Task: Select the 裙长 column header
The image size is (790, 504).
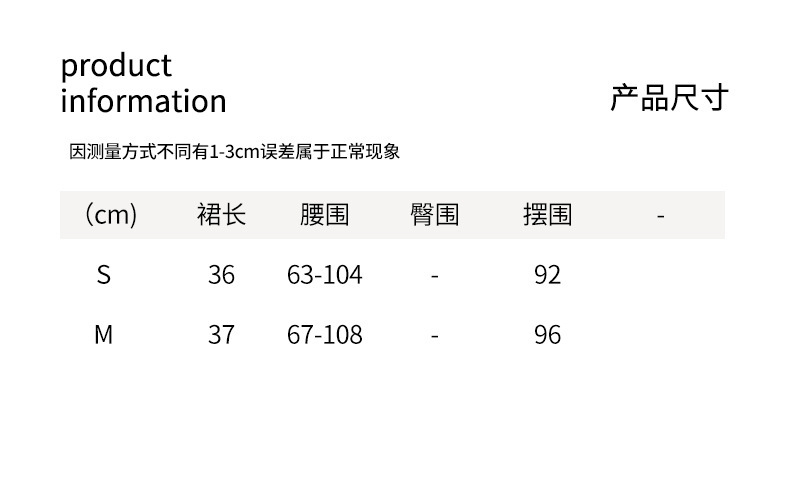Action: click(x=221, y=215)
